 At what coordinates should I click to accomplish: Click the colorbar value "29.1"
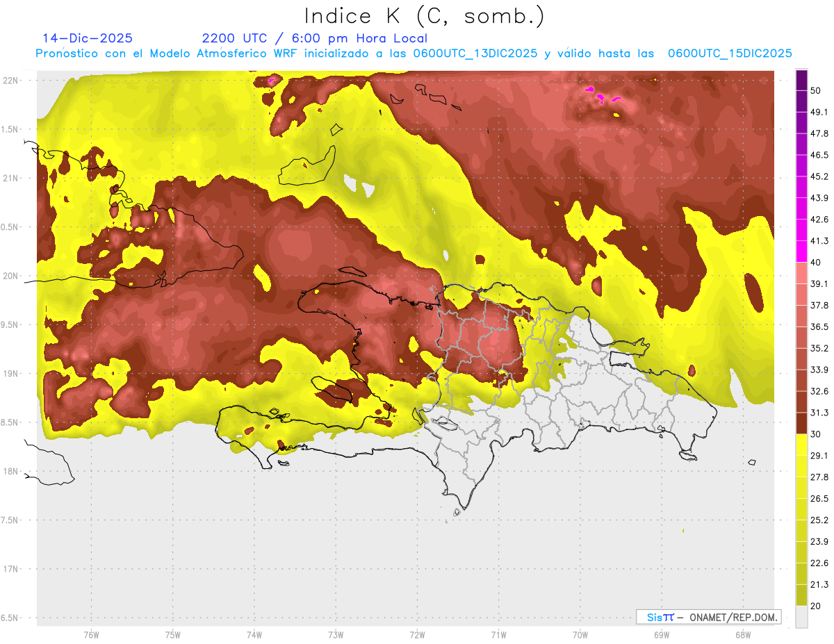[819, 456]
